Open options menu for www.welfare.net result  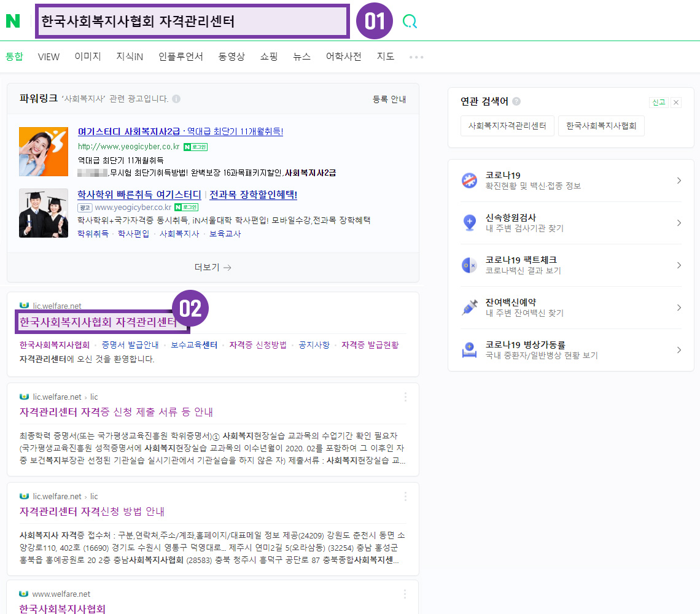pyautogui.click(x=405, y=594)
